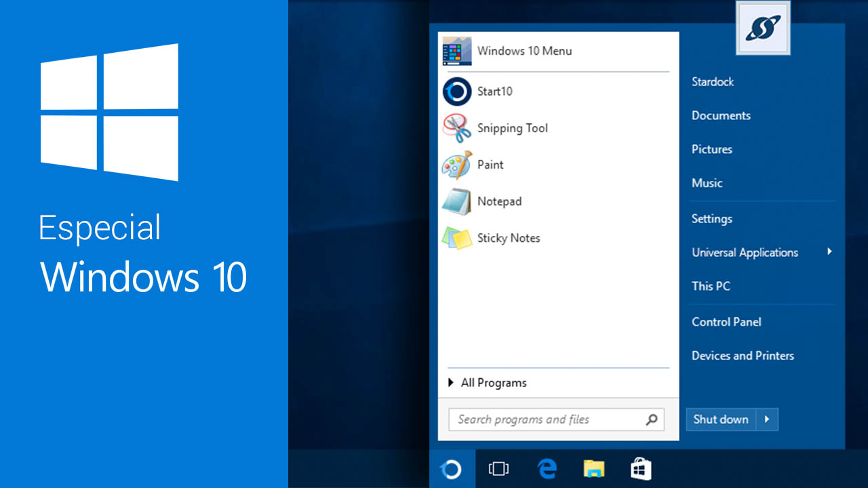The image size is (868, 488).
Task: Expand the Universal Applications submenu arrow
Action: coord(829,252)
